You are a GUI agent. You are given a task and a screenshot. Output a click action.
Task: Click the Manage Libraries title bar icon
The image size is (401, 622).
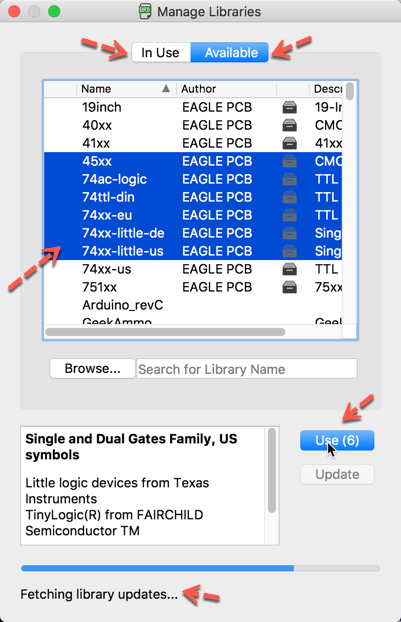click(x=145, y=11)
